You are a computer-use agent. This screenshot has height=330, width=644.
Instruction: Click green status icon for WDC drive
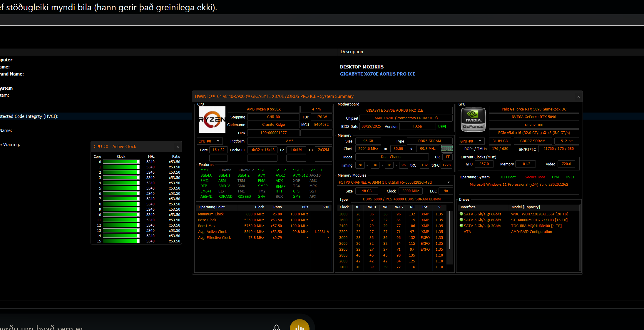pyautogui.click(x=461, y=214)
